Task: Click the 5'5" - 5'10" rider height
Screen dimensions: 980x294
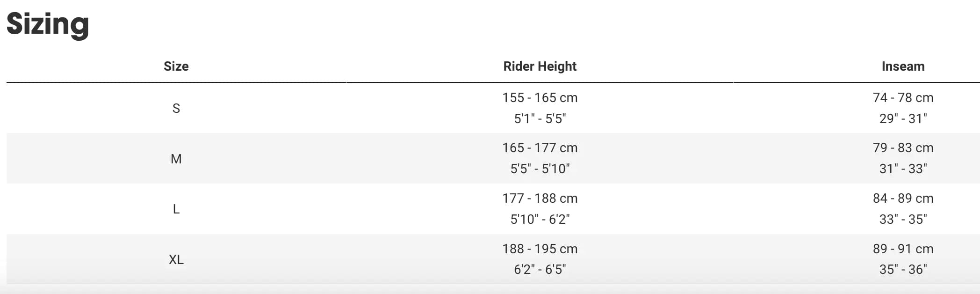Action: point(540,169)
